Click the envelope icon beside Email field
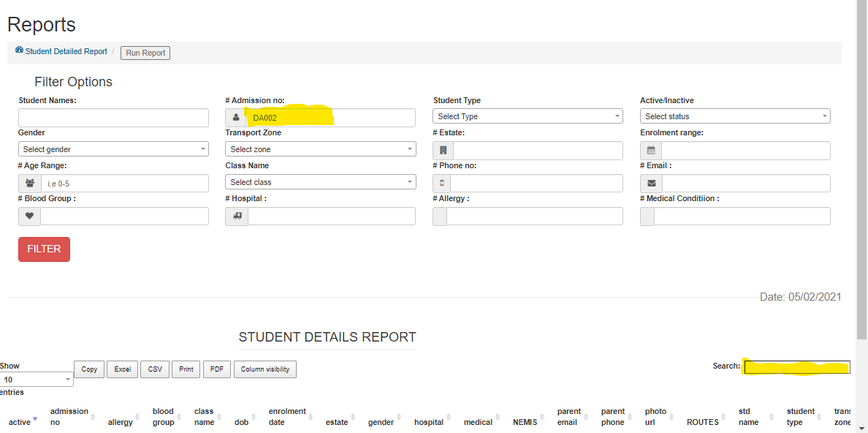 (x=651, y=184)
